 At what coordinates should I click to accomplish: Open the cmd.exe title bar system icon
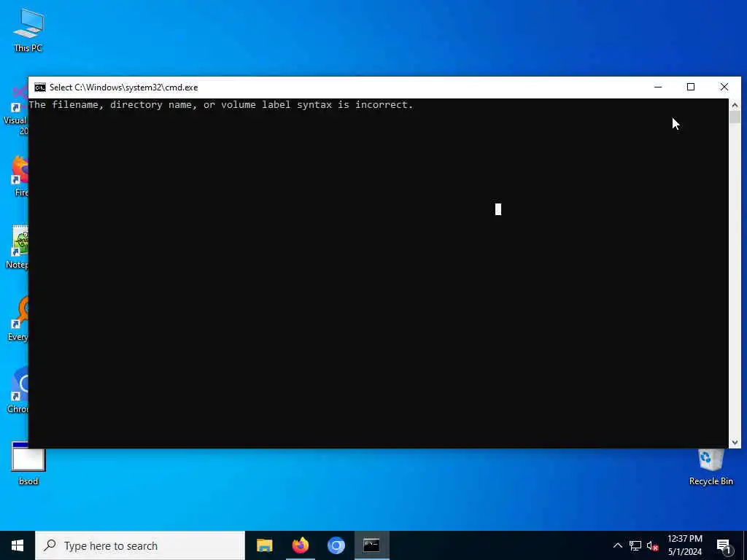40,87
